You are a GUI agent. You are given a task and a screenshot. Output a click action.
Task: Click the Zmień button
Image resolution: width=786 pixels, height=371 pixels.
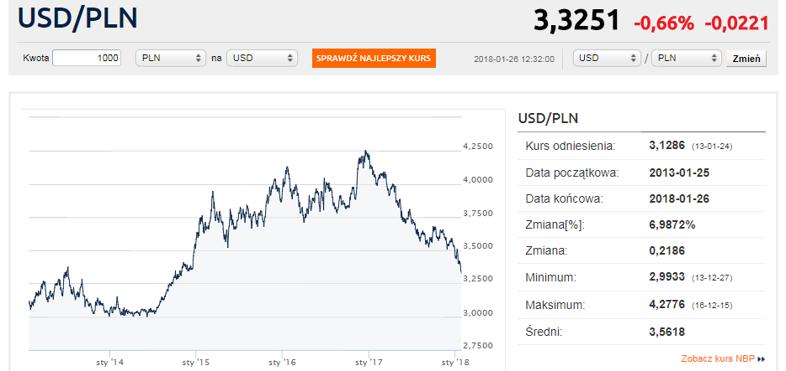[746, 58]
